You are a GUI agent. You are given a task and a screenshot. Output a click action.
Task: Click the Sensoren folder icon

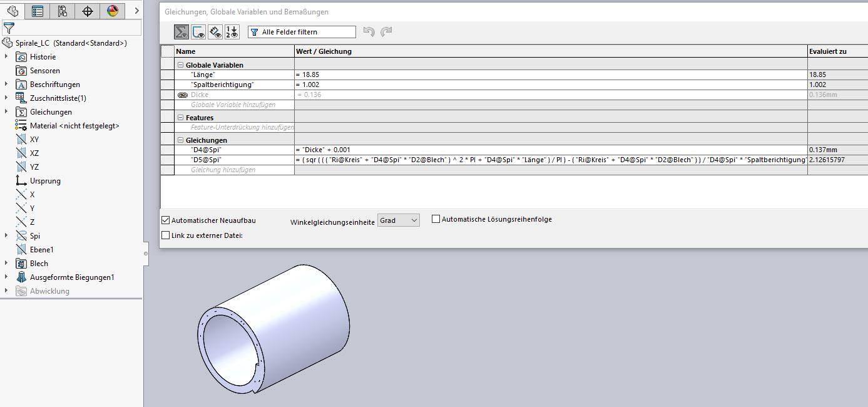(x=21, y=71)
